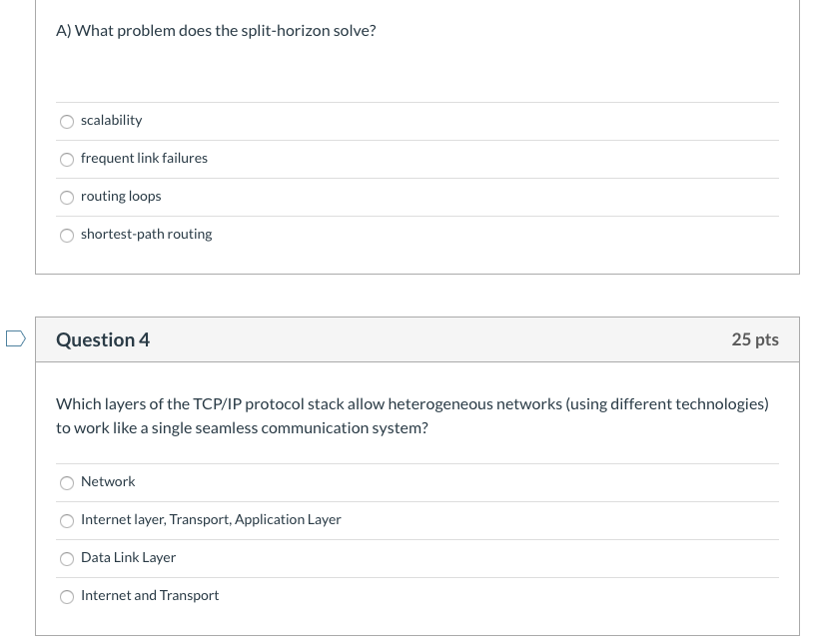Click the answer text 'scalability'
This screenshot has height=644, width=833.
click(111, 120)
